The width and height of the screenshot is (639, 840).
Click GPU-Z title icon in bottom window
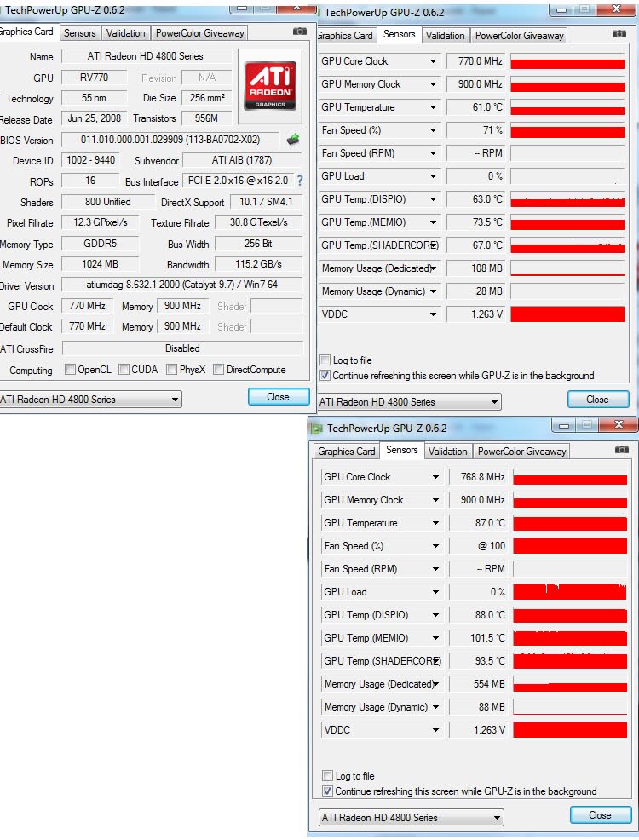pos(317,428)
